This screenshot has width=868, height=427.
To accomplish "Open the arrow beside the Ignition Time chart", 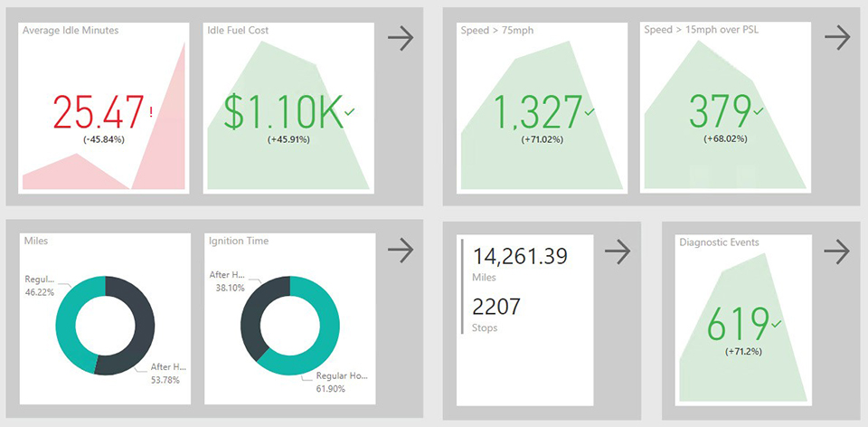I will click(400, 251).
